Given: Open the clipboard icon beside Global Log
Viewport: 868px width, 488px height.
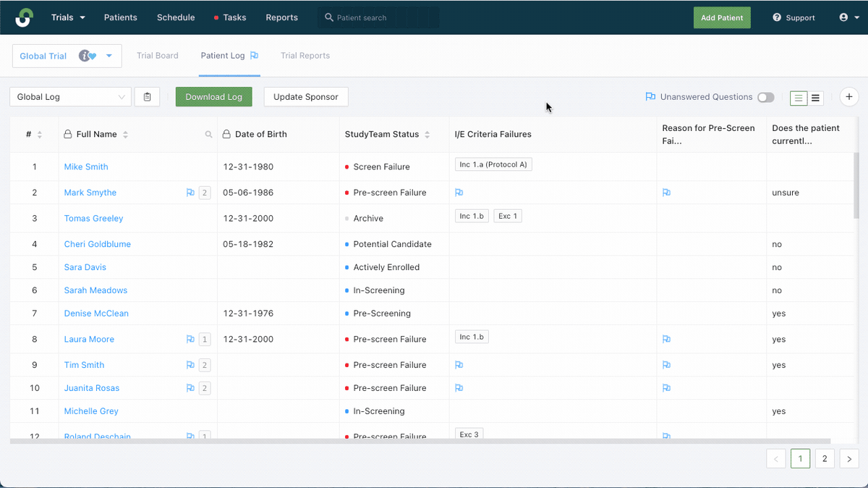Looking at the screenshot, I should 148,97.
